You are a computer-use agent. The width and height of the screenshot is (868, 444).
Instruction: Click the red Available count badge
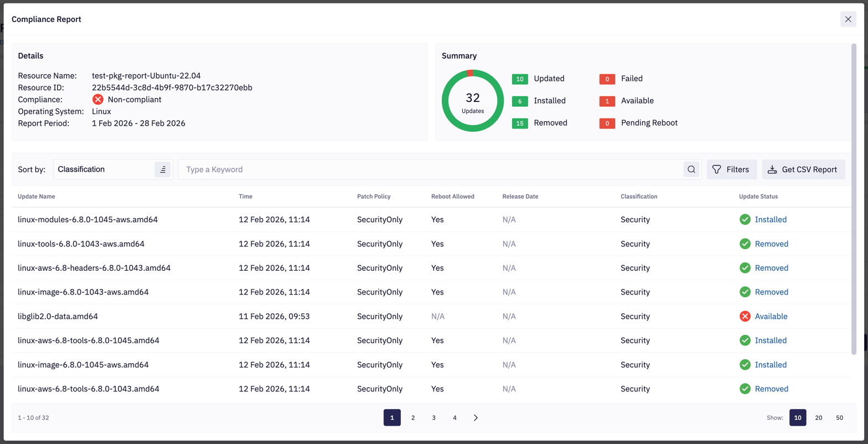pos(607,101)
